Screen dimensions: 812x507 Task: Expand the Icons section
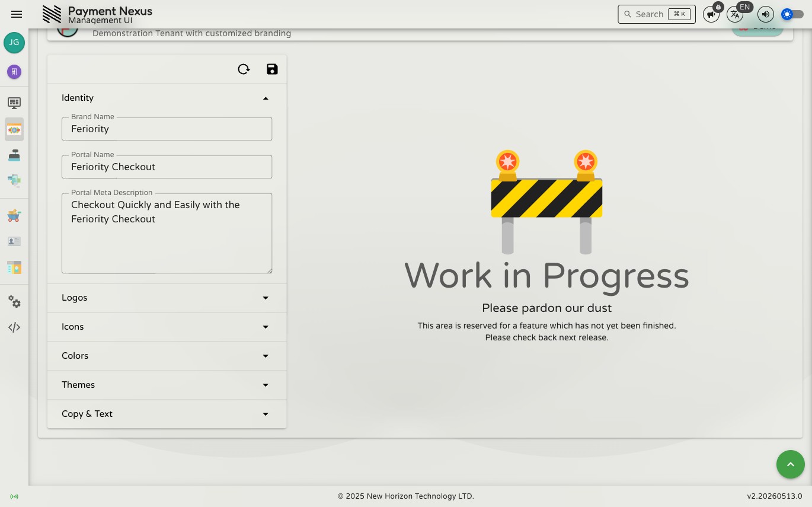(x=167, y=327)
